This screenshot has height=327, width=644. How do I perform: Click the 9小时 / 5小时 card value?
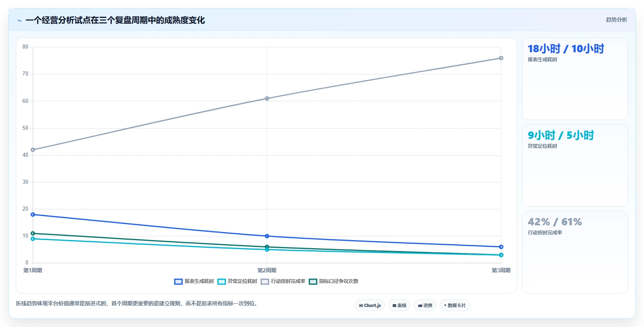(561, 135)
